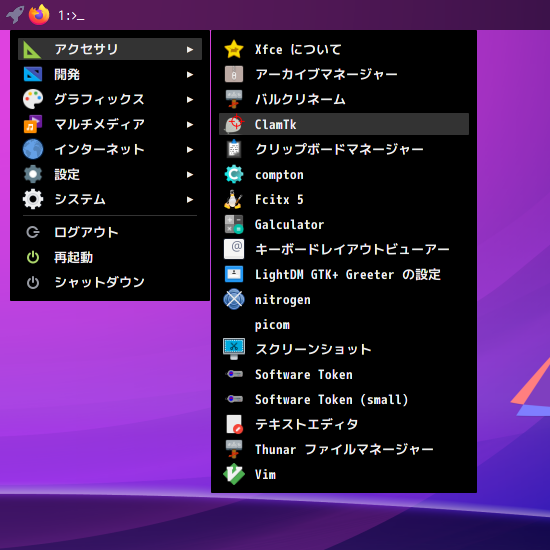
Task: Open クリップボードマネージャー
Action: point(344,149)
